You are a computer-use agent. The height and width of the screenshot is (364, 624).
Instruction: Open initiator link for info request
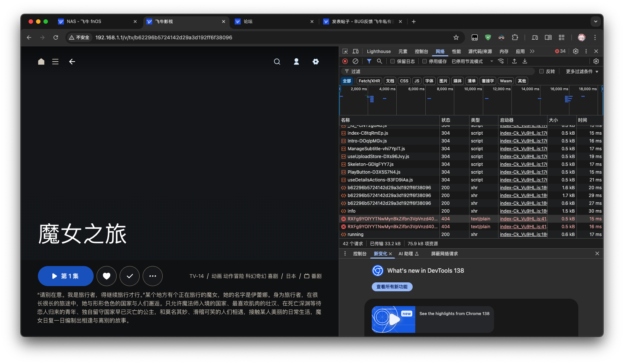(523, 211)
